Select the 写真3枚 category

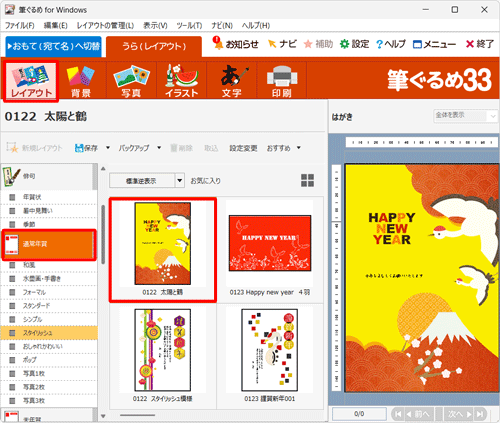(x=49, y=400)
